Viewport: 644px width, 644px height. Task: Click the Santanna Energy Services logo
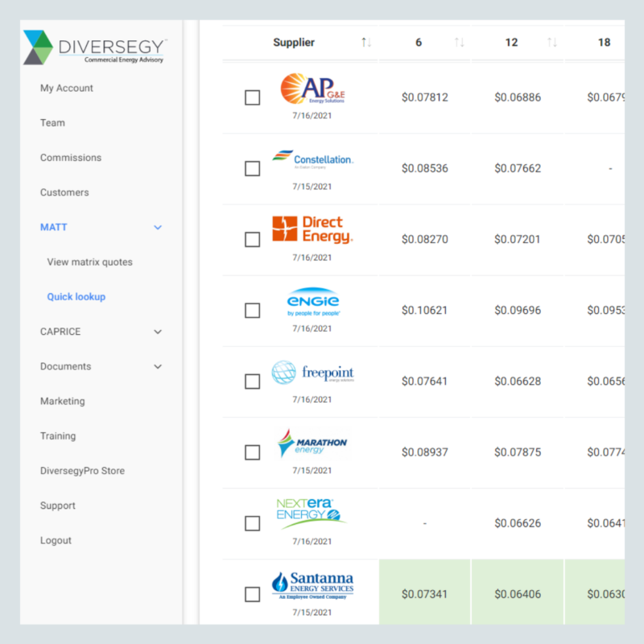click(x=312, y=583)
